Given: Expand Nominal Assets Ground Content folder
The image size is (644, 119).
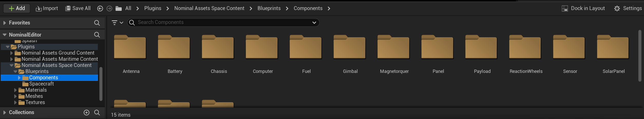Looking at the screenshot, I should point(12,53).
